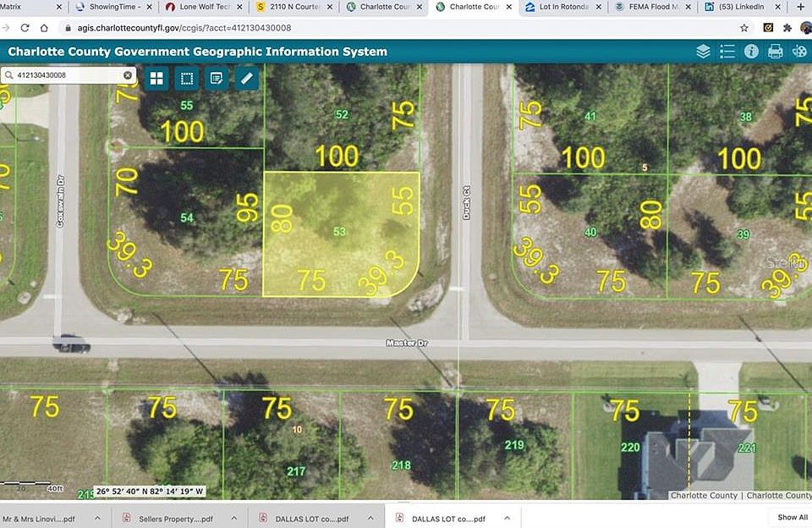Screen dimensions: 812x528
Task: Select the ruler Measure tool
Action: pos(246,78)
